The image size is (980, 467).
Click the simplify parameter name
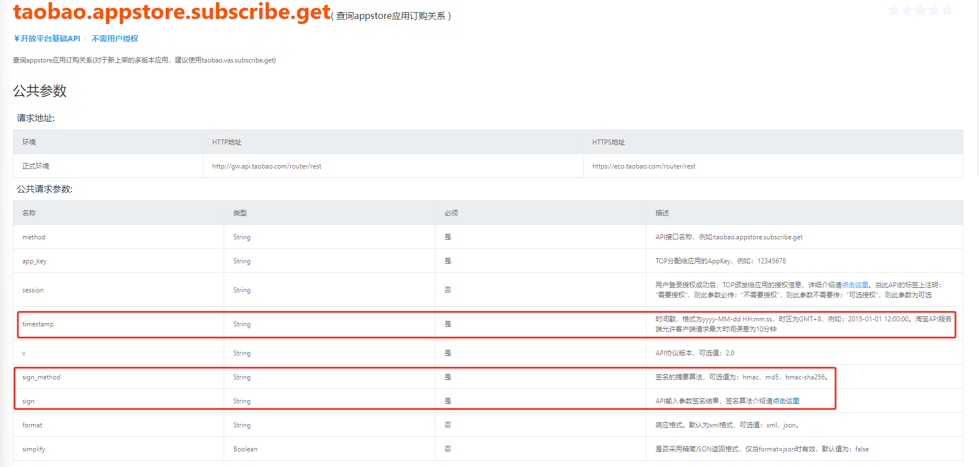click(33, 449)
